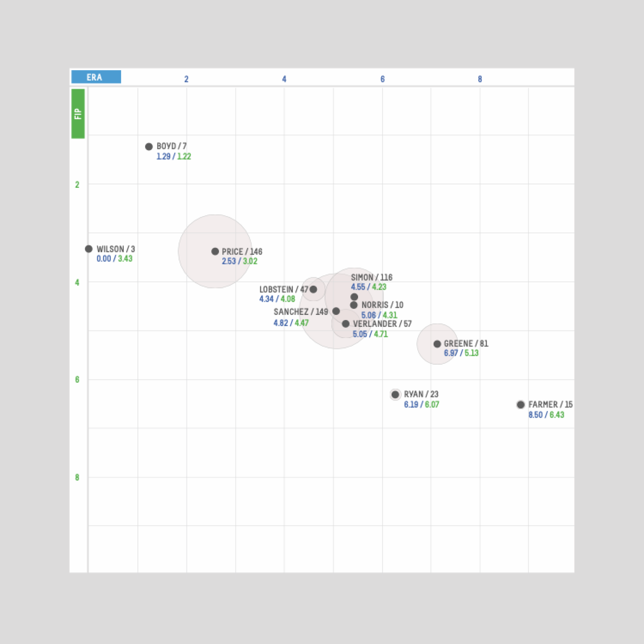Click the green FIP axis label
This screenshot has height=644, width=644.
click(x=78, y=114)
